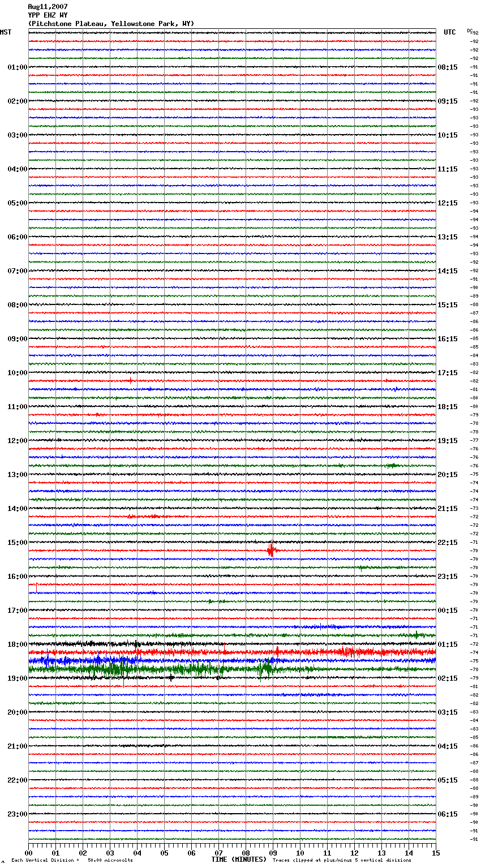
Task: Click the 08:15 UTC time label
Action: [448, 67]
